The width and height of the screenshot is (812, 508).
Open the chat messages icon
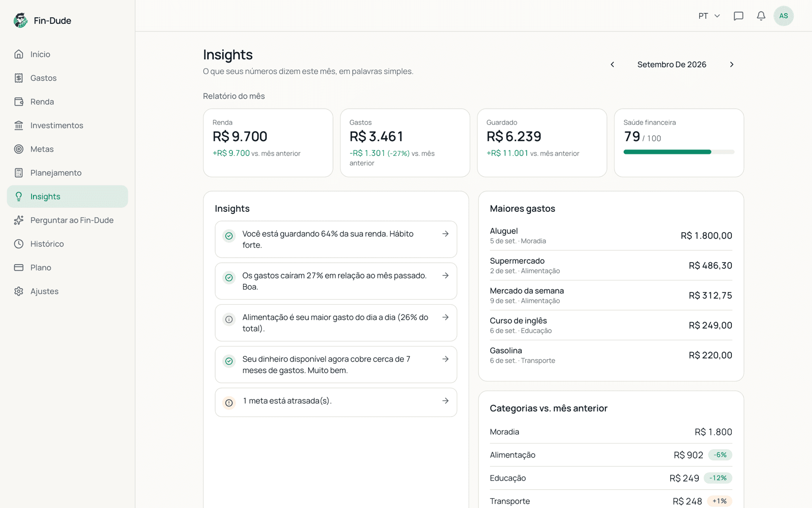[x=738, y=16]
